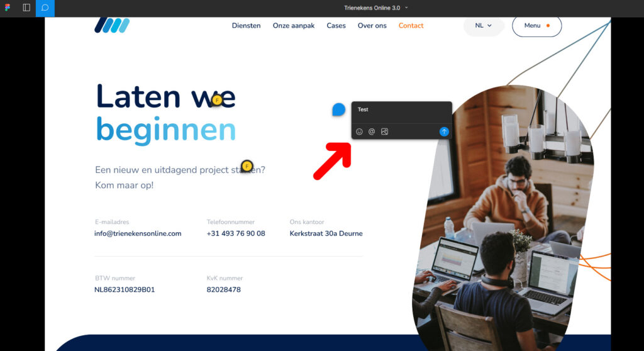Viewport: 644px width, 351px height.
Task: Select Cases in the navigation
Action: [x=336, y=26]
